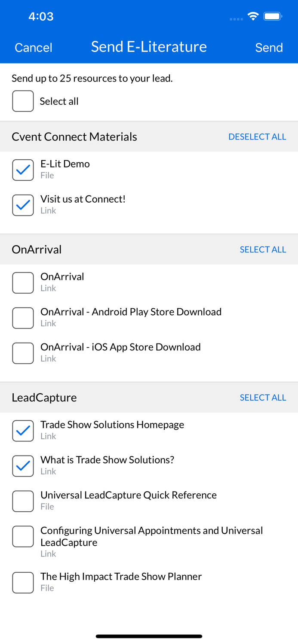Check OnArrival - iOS App Store Download
The height and width of the screenshot is (644, 298).
23,353
